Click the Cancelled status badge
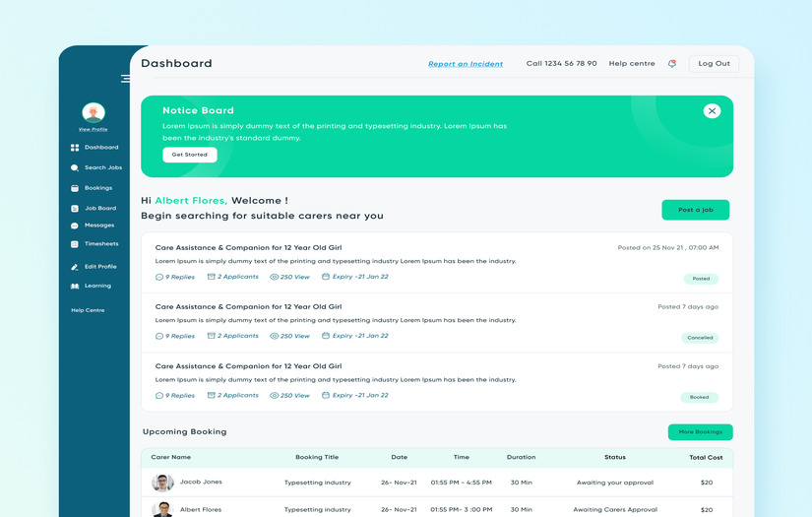The height and width of the screenshot is (517, 812). click(x=700, y=338)
